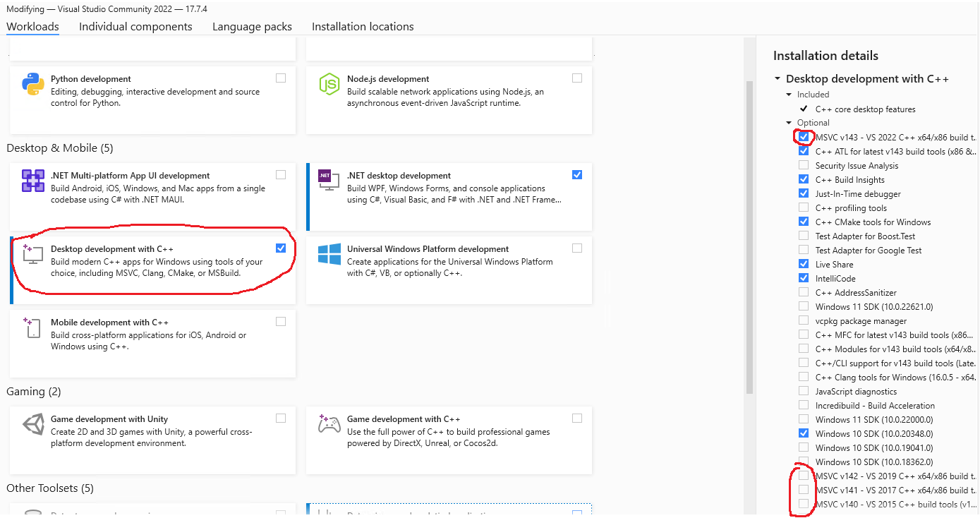Check C++/CLI support for v143 build tools
This screenshot has width=980, height=518.
804,363
